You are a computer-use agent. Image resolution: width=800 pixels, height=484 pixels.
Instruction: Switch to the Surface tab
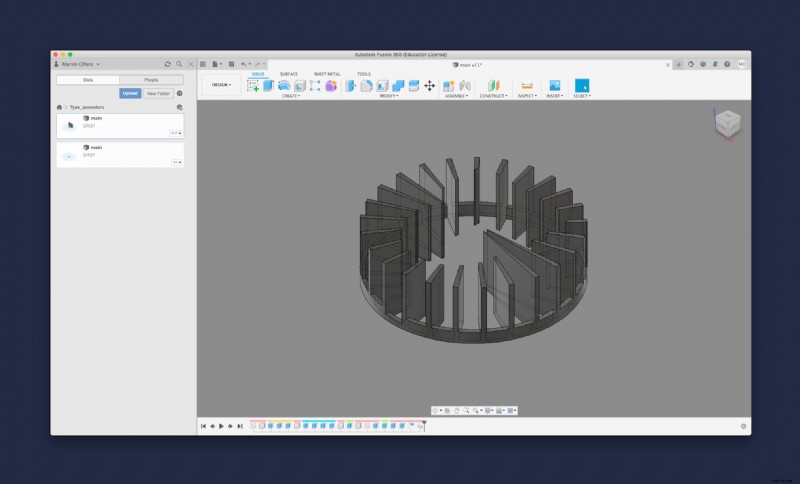click(288, 74)
